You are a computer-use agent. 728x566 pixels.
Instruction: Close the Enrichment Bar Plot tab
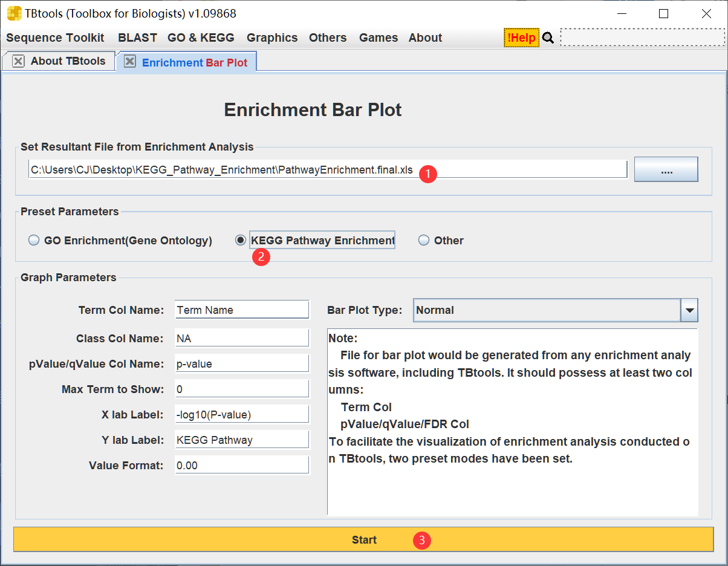tap(130, 62)
